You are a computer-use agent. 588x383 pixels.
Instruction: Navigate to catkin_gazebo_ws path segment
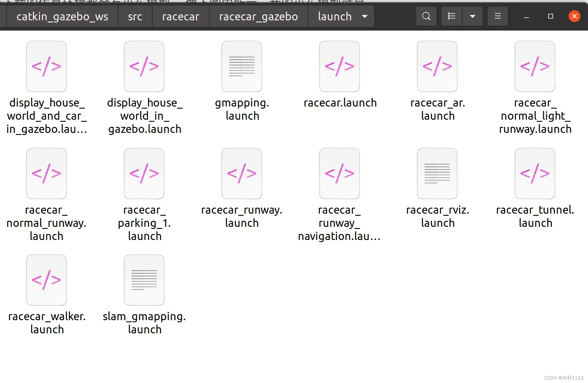(62, 16)
